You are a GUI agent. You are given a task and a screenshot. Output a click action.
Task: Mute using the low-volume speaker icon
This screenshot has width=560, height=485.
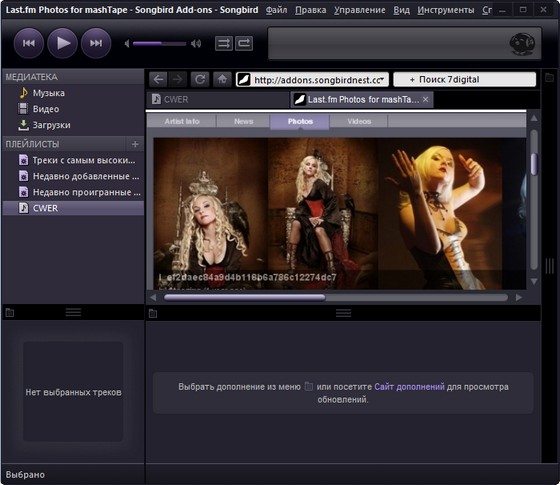127,44
